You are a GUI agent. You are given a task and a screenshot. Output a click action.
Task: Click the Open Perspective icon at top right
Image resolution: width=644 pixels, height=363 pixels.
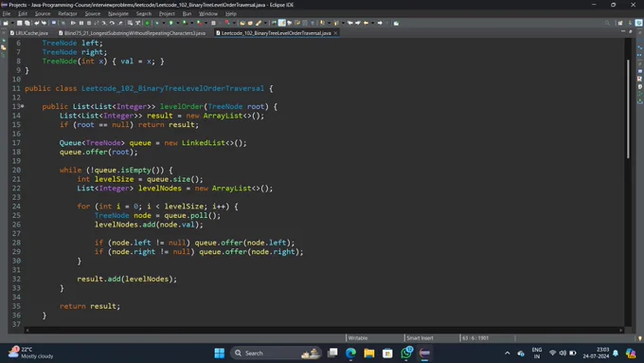click(x=620, y=23)
